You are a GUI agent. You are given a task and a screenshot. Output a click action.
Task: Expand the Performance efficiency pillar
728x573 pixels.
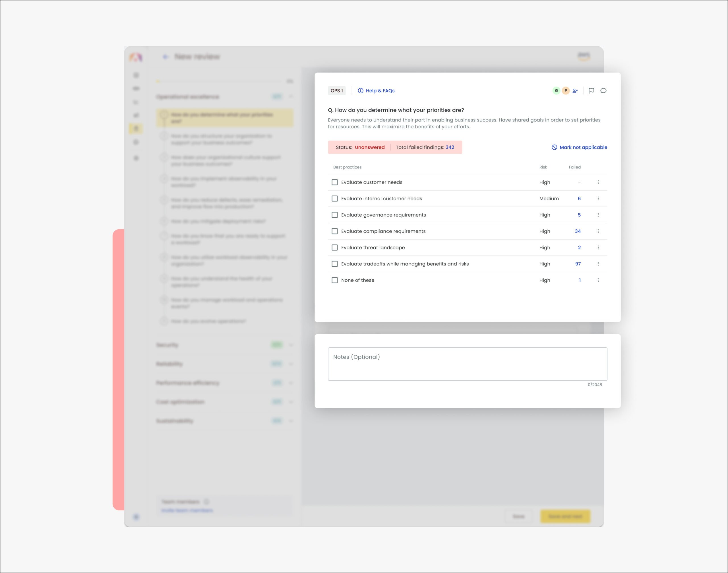[x=291, y=383]
